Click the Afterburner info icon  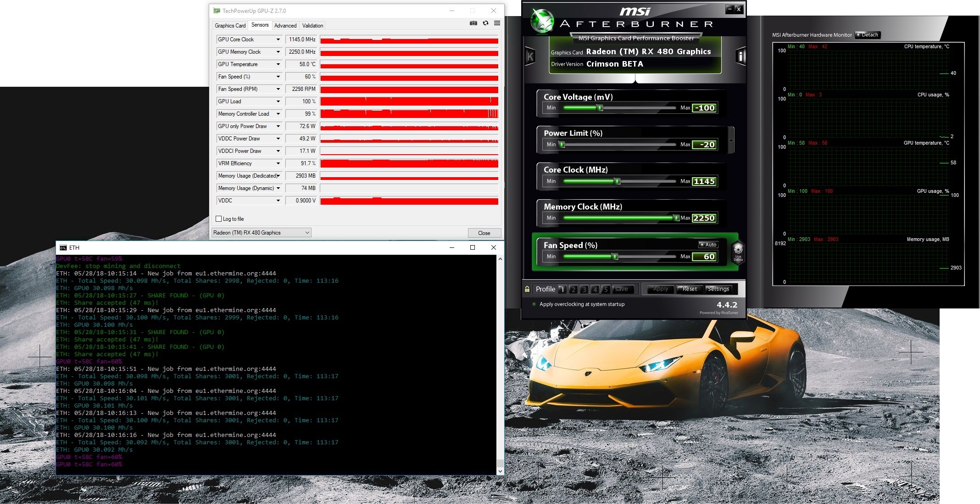(740, 56)
